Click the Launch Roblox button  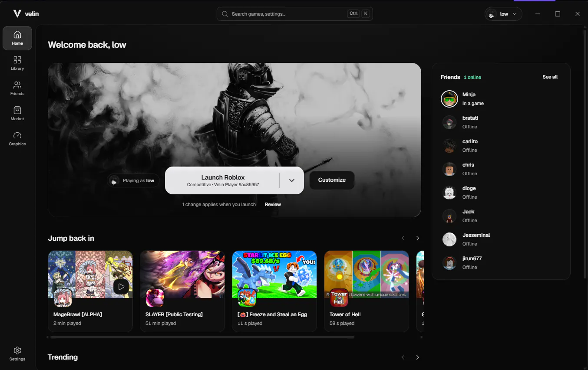(222, 180)
